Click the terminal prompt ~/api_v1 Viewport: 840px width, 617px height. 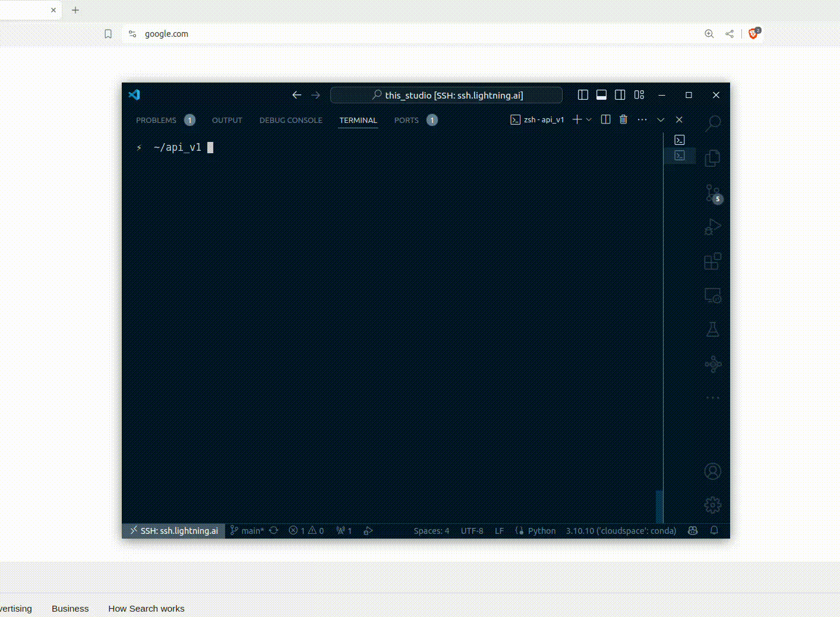(x=177, y=147)
